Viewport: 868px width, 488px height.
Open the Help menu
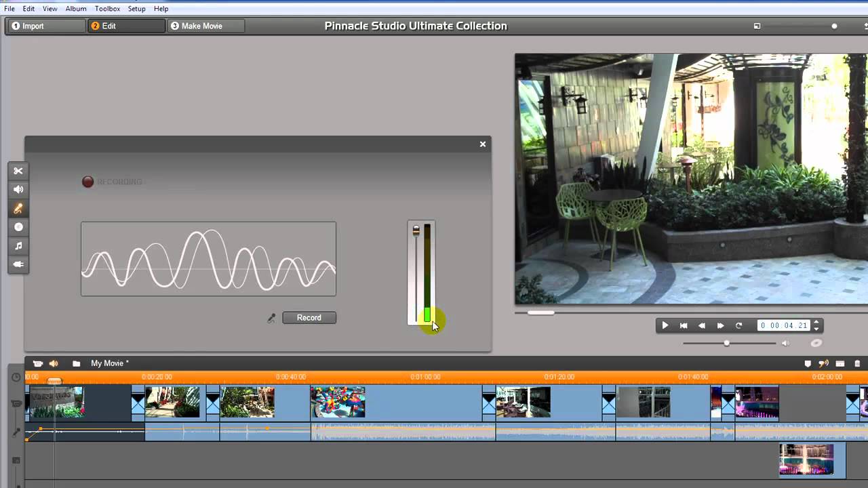tap(161, 9)
